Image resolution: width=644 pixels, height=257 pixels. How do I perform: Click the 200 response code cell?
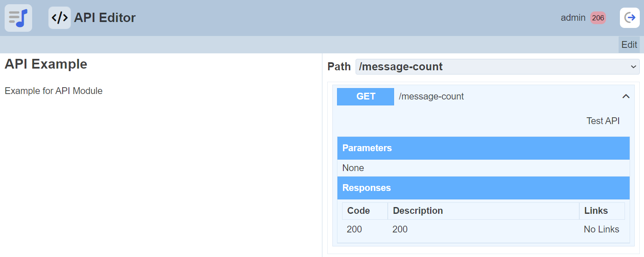[354, 229]
